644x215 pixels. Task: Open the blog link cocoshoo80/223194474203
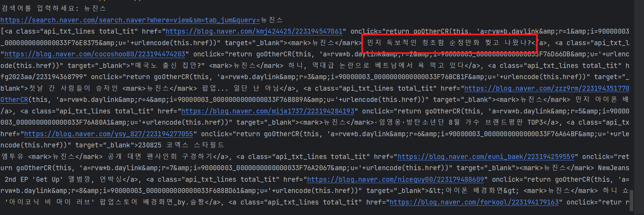[x=95, y=54]
